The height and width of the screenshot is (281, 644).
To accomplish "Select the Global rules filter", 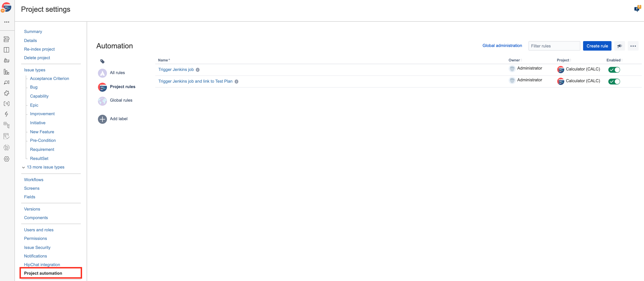I will (121, 100).
